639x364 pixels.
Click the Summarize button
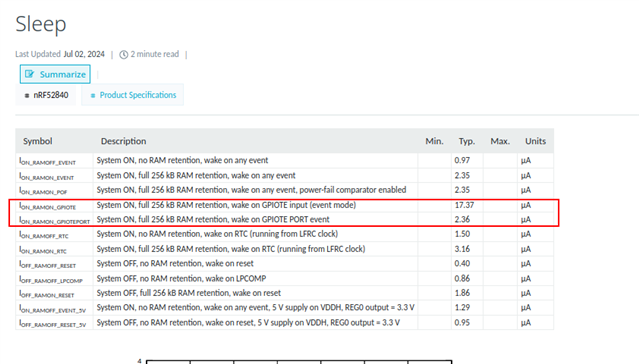pyautogui.click(x=55, y=74)
